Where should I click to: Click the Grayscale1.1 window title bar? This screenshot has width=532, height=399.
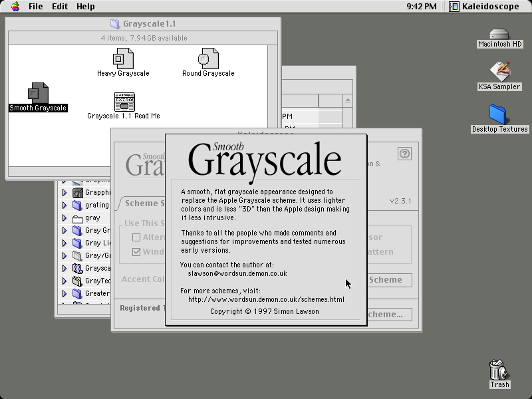(x=143, y=24)
